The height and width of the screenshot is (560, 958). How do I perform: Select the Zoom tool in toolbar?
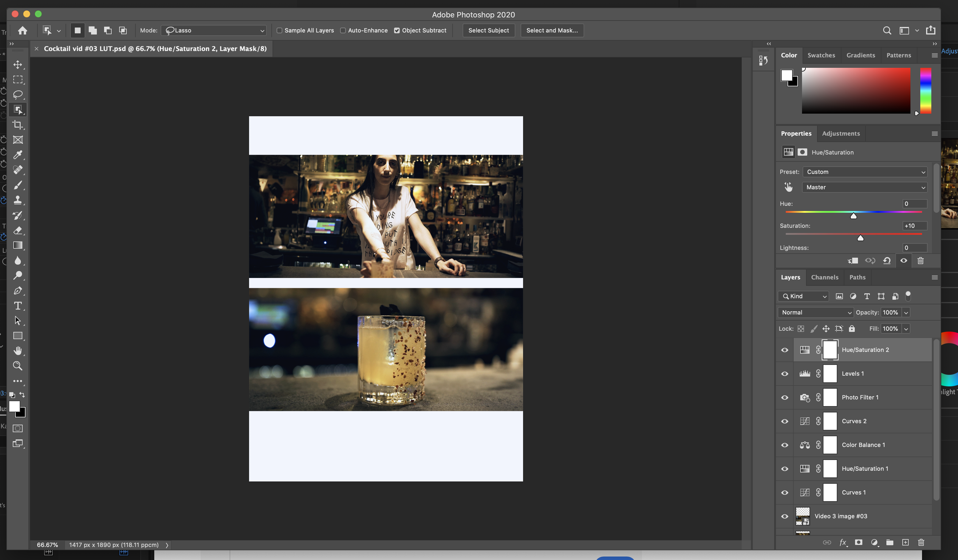pos(17,366)
